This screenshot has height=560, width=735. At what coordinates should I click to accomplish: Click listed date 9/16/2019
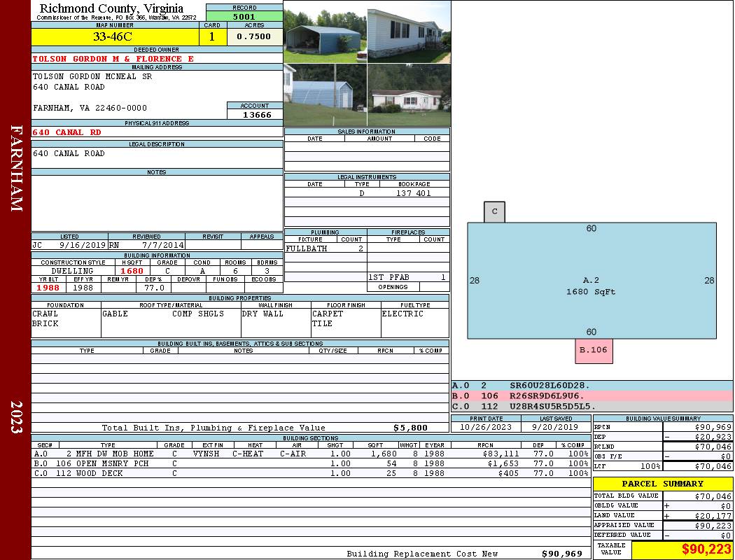[x=83, y=244]
